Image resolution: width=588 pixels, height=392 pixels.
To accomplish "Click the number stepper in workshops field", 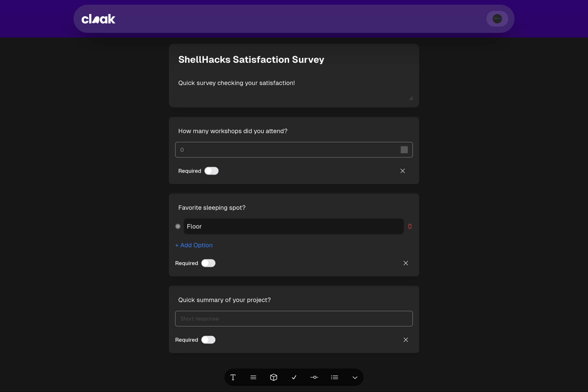I will pyautogui.click(x=404, y=150).
